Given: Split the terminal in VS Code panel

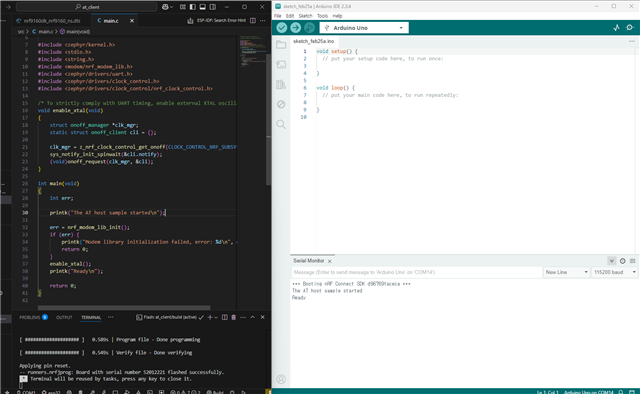Looking at the screenshot, I should pyautogui.click(x=224, y=317).
